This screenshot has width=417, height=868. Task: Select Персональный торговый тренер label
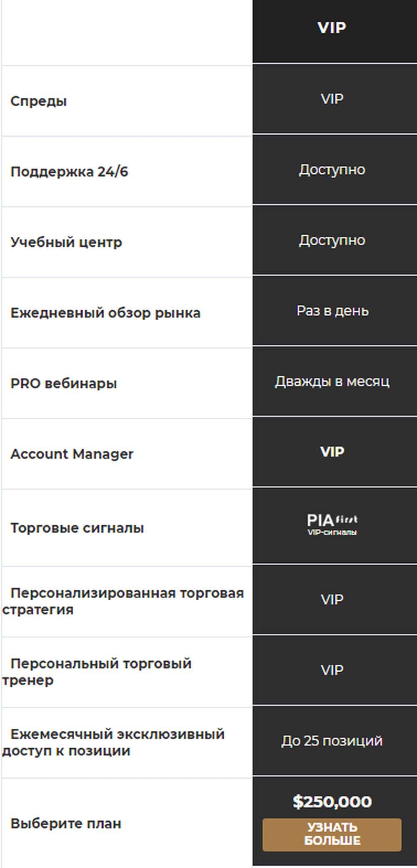(97, 671)
